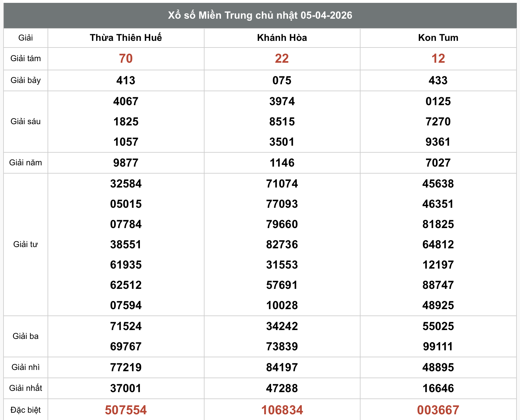Select the Giải tám row label
The image size is (520, 420).
click(x=25, y=58)
